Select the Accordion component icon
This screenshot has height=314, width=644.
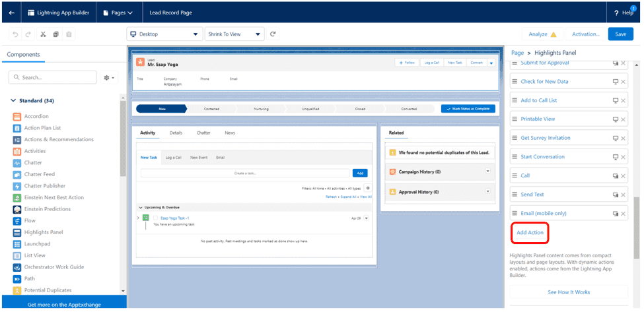17,116
